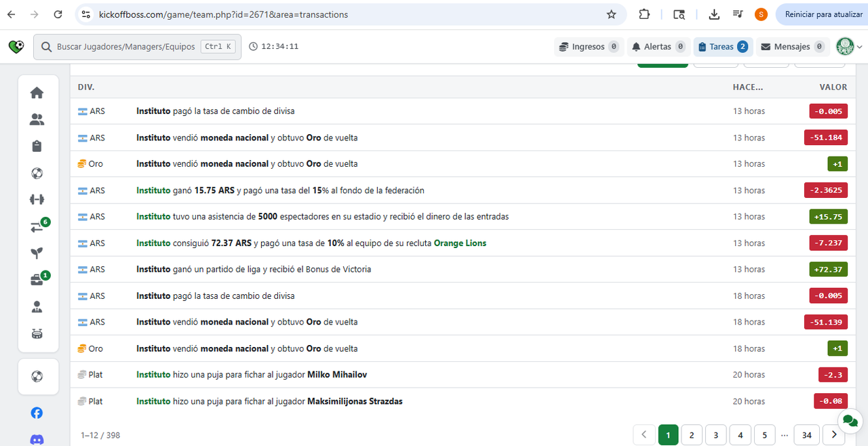
Task: Open browser downloads icon
Action: point(714,14)
